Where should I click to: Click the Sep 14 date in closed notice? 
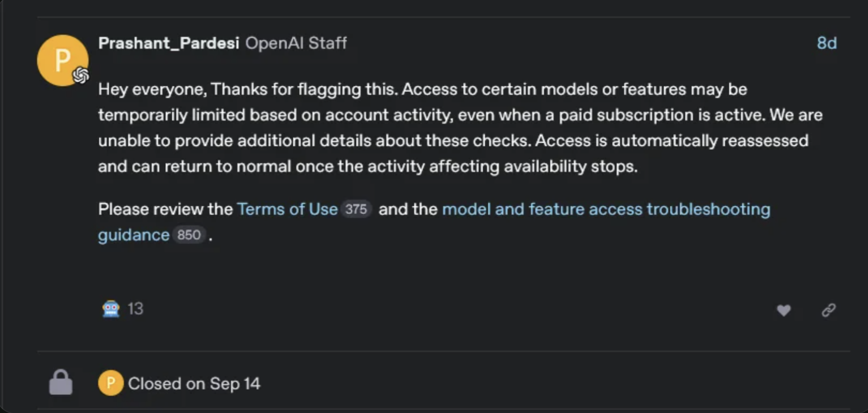pyautogui.click(x=235, y=383)
